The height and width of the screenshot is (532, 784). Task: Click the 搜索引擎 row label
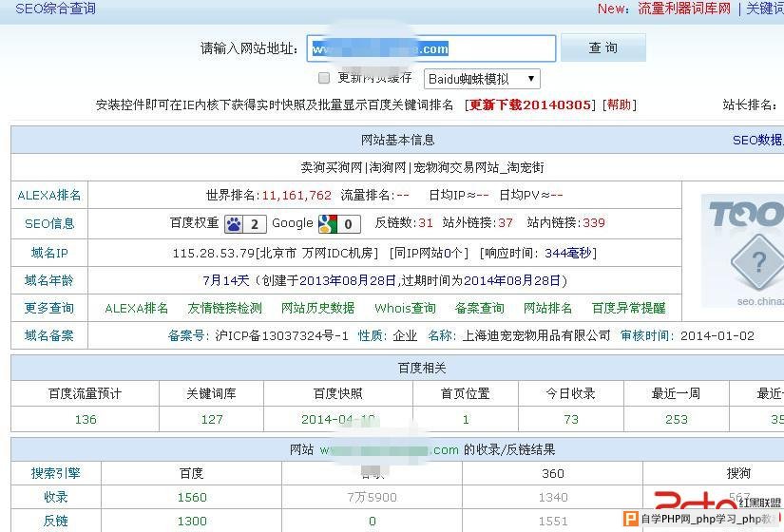point(55,473)
